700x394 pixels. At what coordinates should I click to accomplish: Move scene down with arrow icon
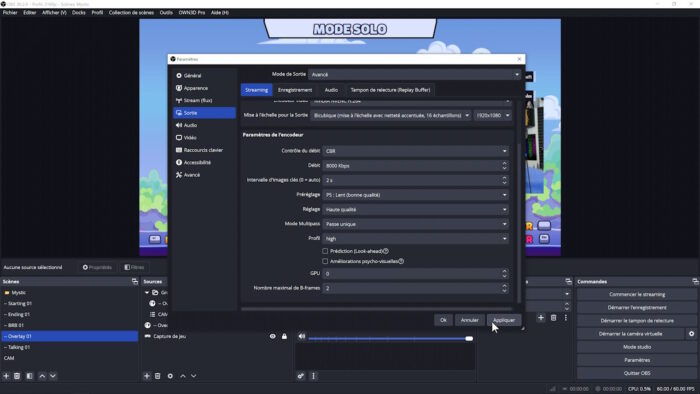pyautogui.click(x=53, y=376)
